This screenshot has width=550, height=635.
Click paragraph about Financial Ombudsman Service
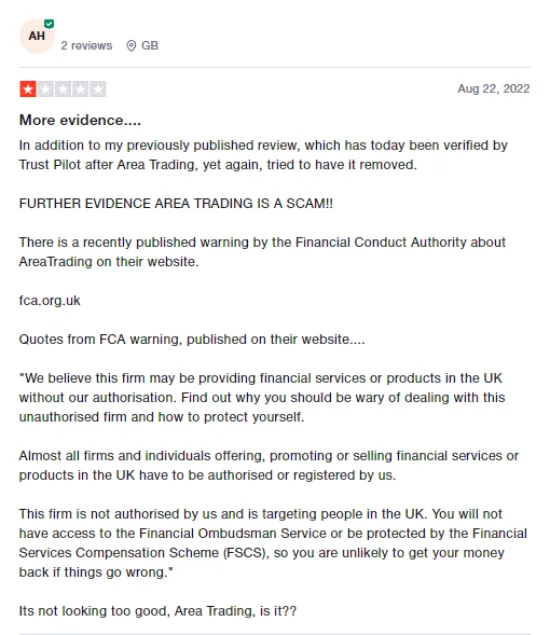(x=273, y=543)
